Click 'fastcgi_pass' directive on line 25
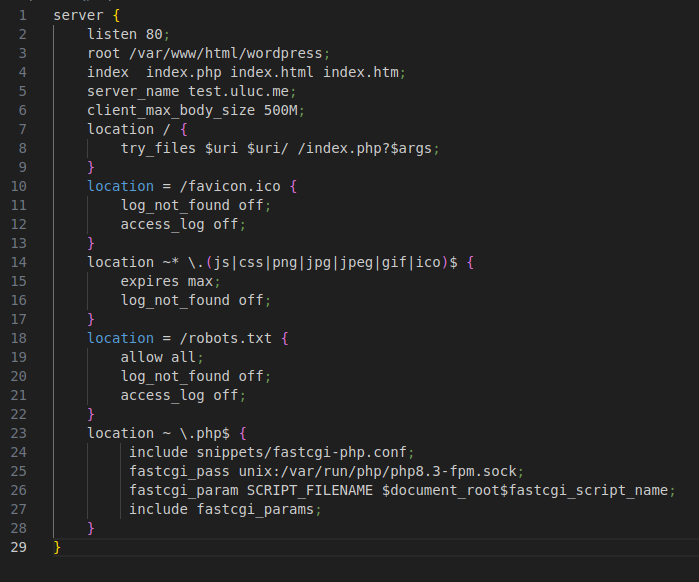699x582 pixels. click(x=179, y=472)
